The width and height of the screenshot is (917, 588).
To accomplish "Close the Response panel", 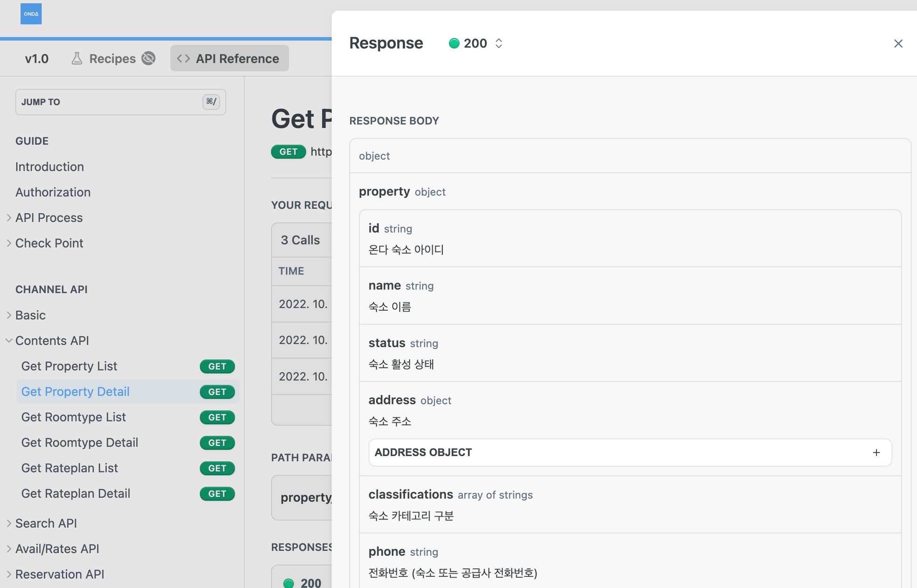I will [898, 43].
